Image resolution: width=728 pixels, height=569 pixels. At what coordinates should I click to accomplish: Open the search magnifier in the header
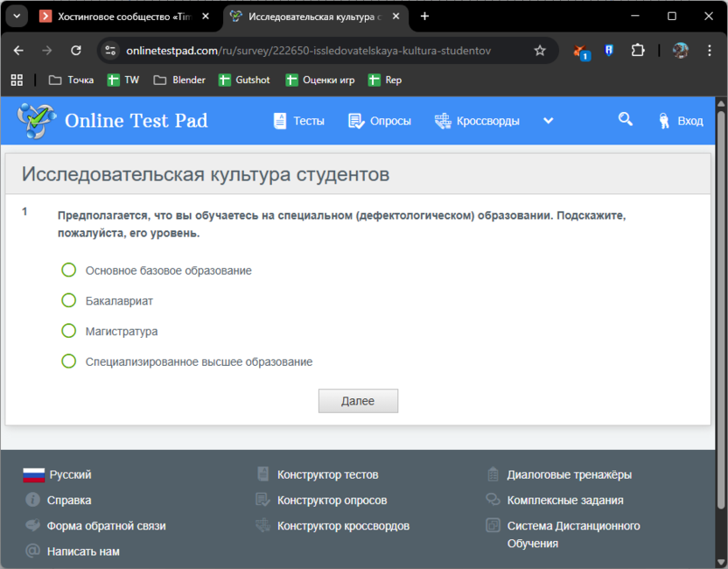click(625, 120)
